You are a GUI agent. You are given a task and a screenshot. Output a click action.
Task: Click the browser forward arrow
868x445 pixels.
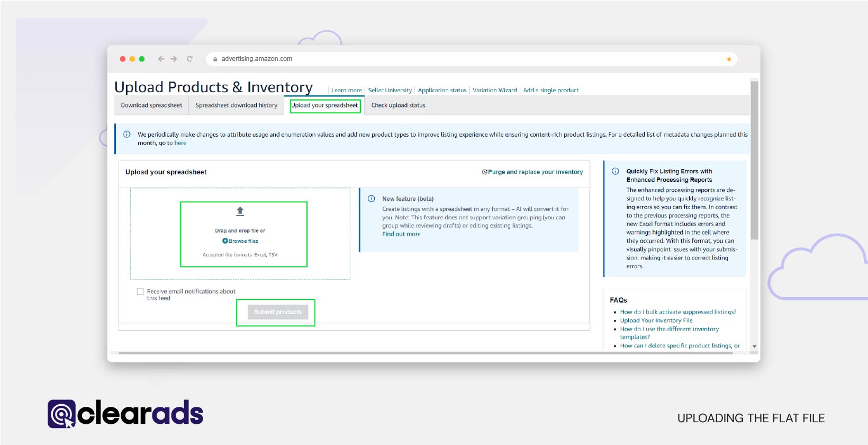[174, 59]
